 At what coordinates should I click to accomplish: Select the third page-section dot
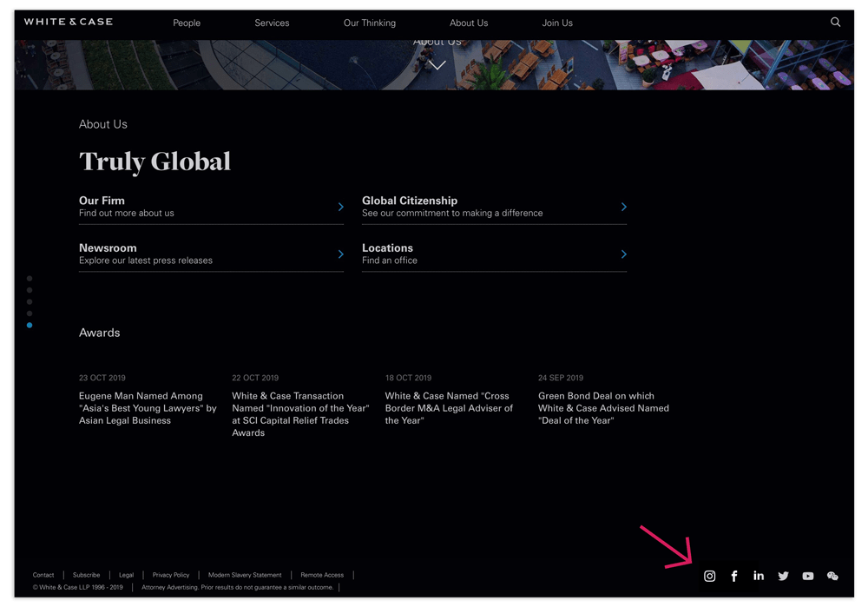(x=30, y=302)
